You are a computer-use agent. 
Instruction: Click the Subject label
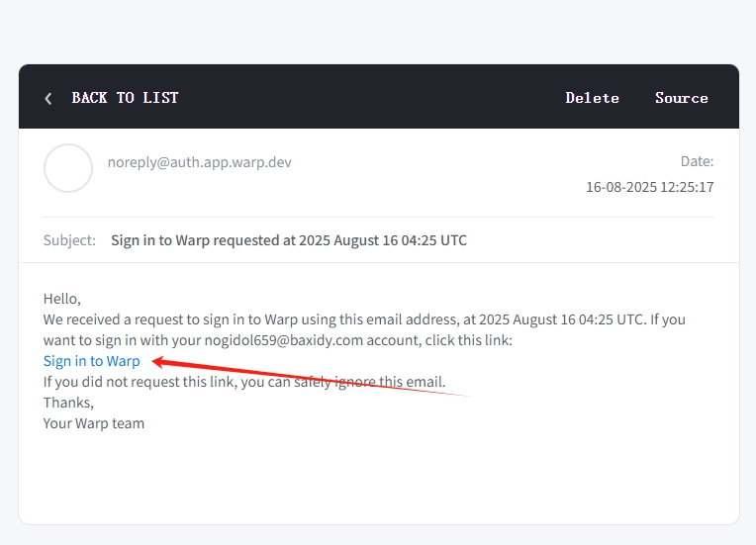(69, 240)
